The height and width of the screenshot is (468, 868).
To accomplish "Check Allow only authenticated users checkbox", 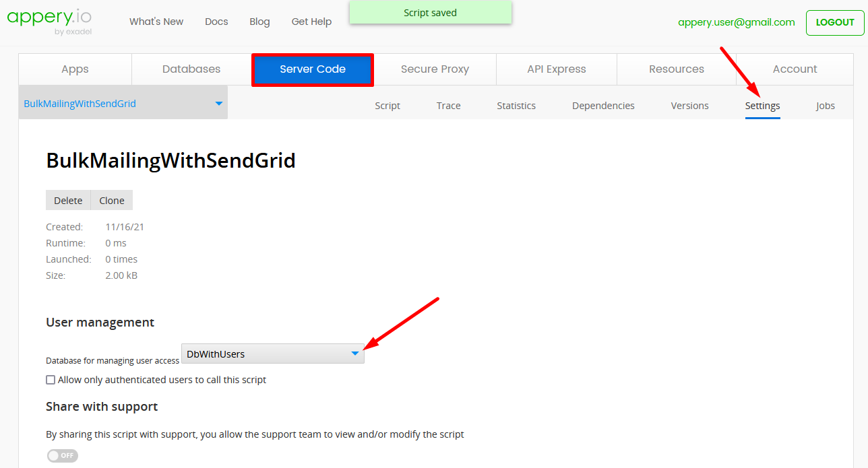I will click(x=51, y=380).
